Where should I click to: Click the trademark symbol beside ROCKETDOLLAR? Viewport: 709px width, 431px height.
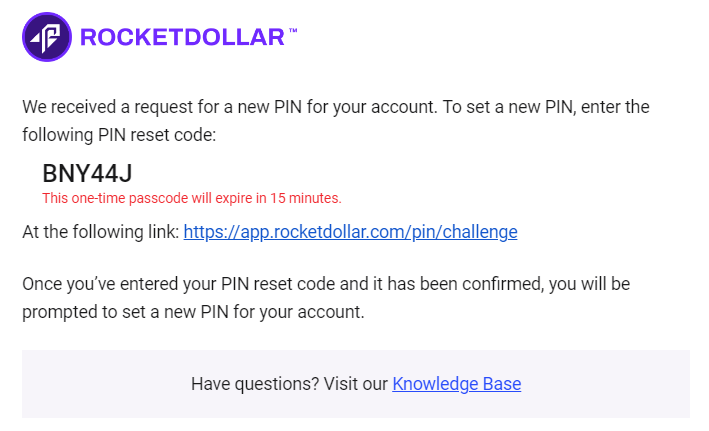(x=293, y=31)
